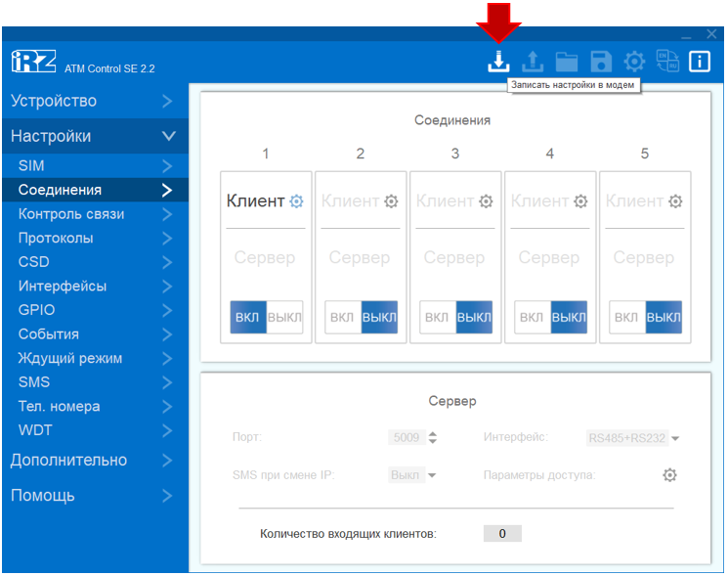This screenshot has width=728, height=576.
Task: Open the Контроль связи menu item
Action: (71, 214)
